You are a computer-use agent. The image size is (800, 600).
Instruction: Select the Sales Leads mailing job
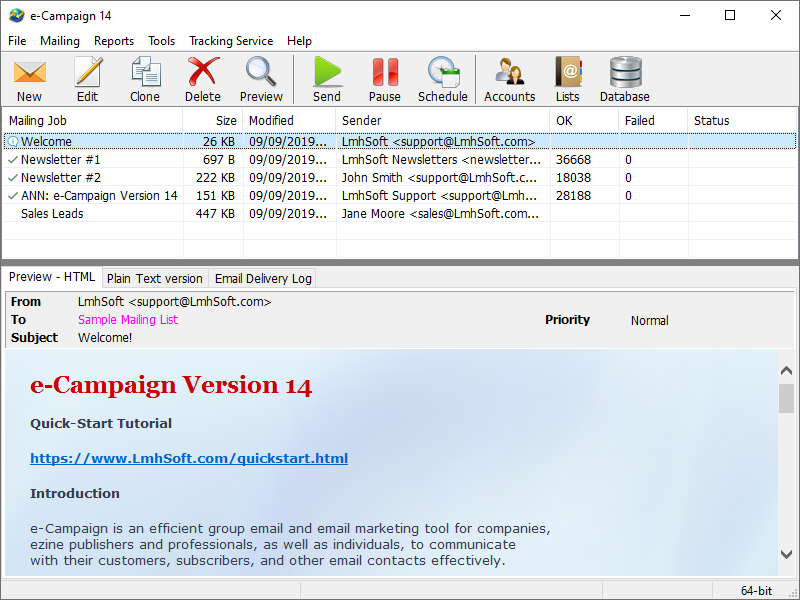[52, 214]
